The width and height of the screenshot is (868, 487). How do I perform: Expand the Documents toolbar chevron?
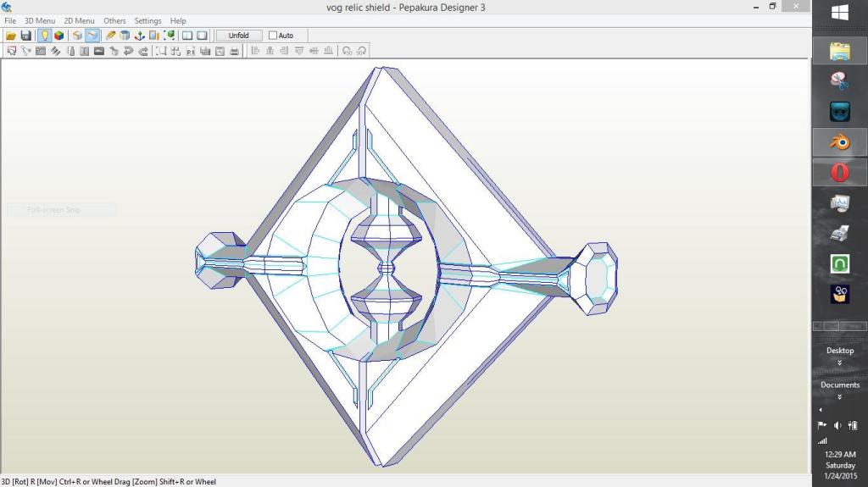click(840, 396)
